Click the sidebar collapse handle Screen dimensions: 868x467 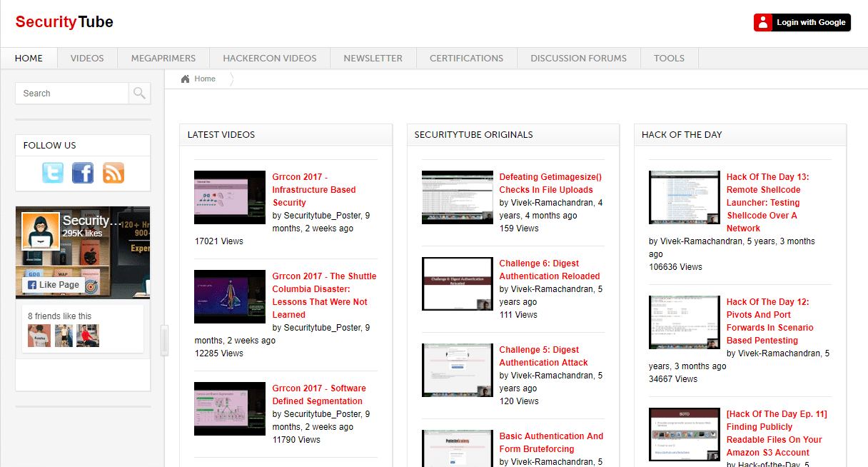(x=164, y=340)
